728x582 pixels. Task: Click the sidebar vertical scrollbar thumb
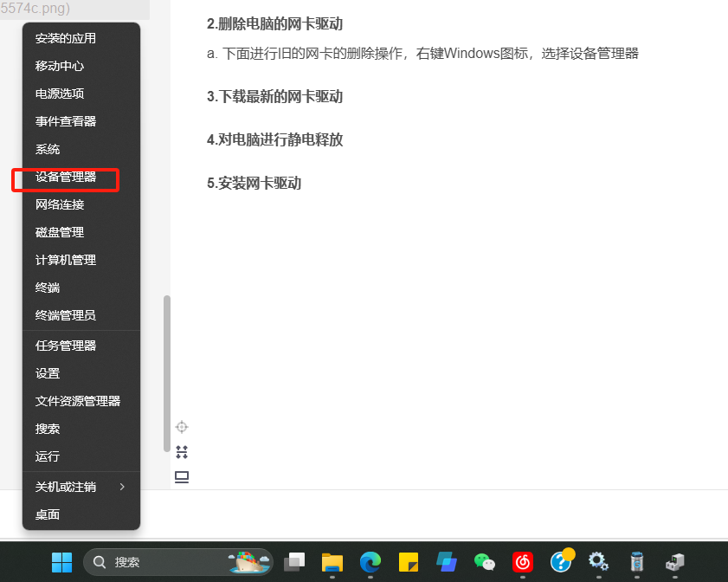(x=167, y=373)
